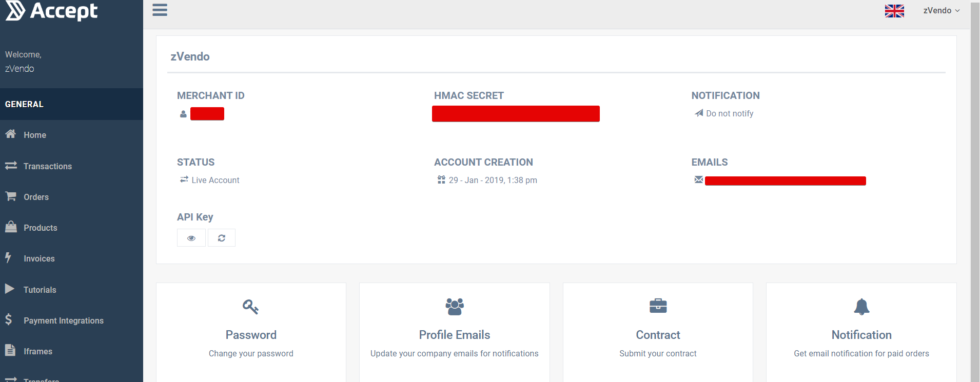Regenerate API Key with refresh button
The height and width of the screenshot is (382, 980).
(x=222, y=238)
